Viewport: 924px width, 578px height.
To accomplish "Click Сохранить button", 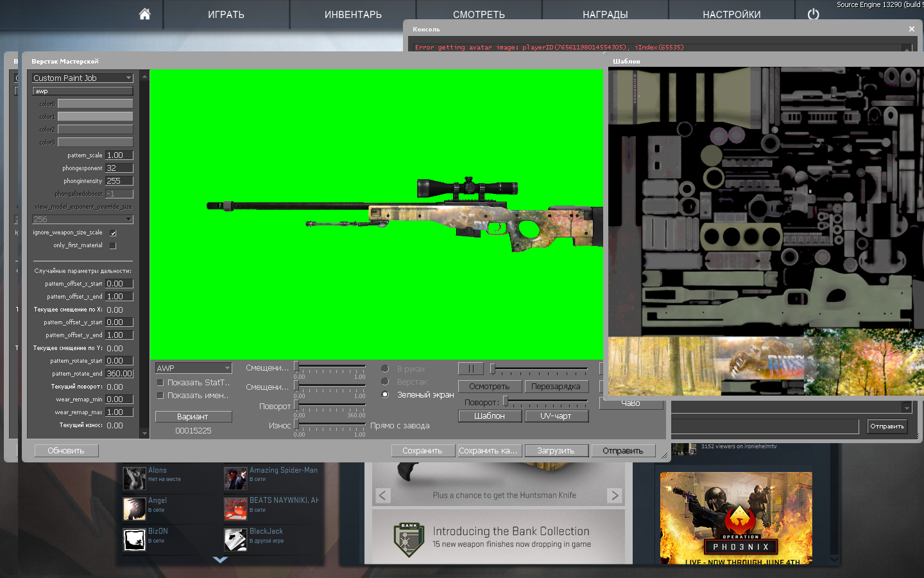I will (x=422, y=451).
